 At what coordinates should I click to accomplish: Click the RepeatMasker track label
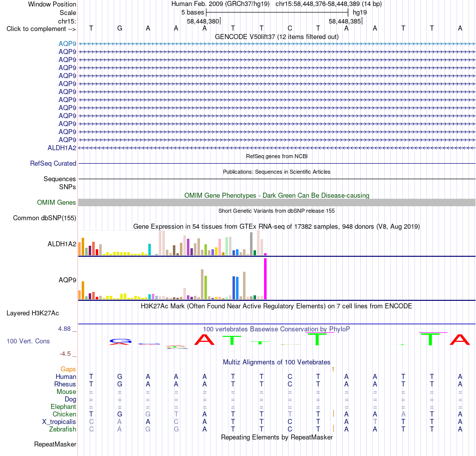pos(55,444)
